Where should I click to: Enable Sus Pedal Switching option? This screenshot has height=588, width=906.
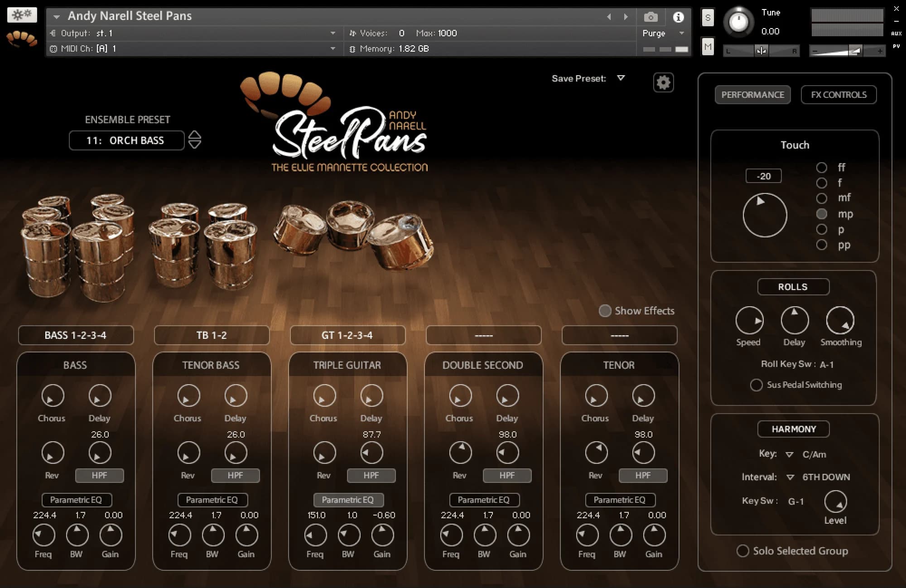tap(756, 385)
